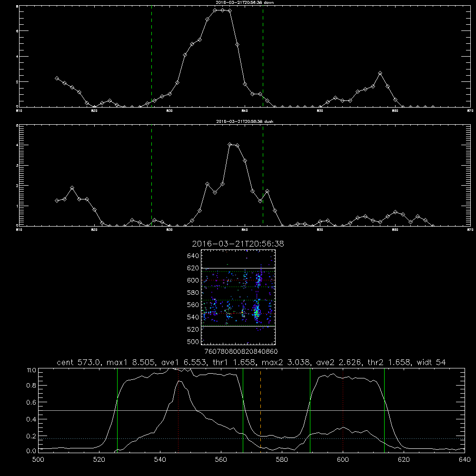
Task: Click the right green dashed line in dusk plot
Action: click(263, 175)
